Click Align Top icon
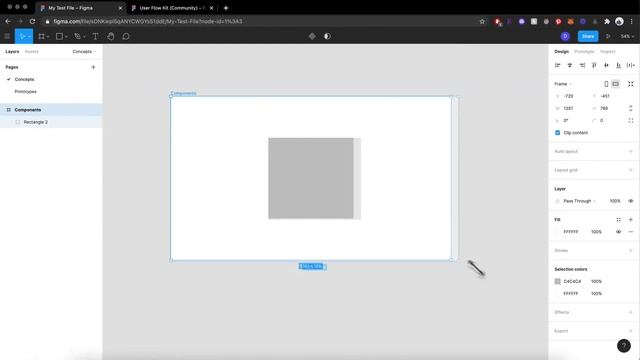This screenshot has height=360, width=640. click(594, 65)
